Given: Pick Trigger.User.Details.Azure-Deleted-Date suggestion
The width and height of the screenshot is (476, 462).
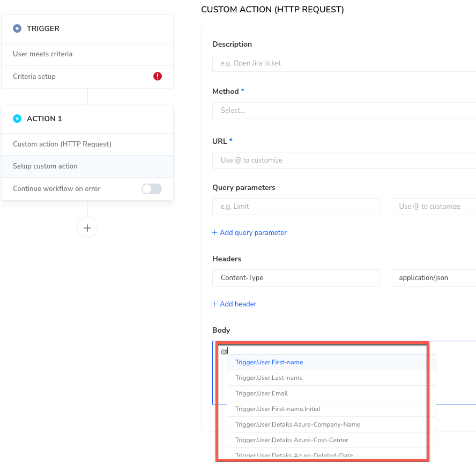Looking at the screenshot, I should click(331, 453).
